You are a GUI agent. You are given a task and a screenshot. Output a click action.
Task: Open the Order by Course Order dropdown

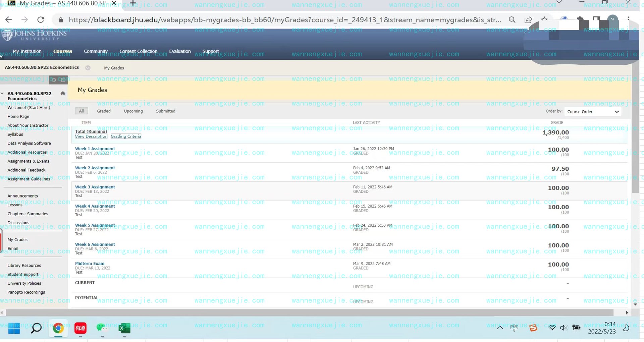tap(593, 112)
